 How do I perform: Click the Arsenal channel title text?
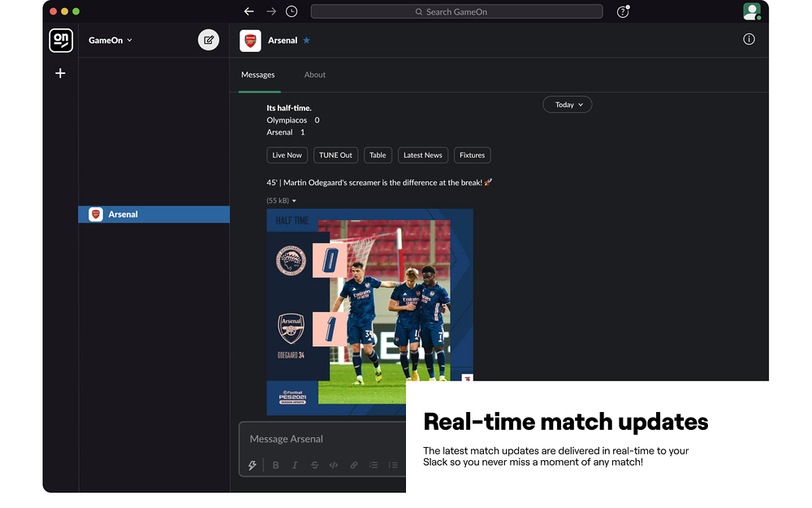click(x=283, y=41)
